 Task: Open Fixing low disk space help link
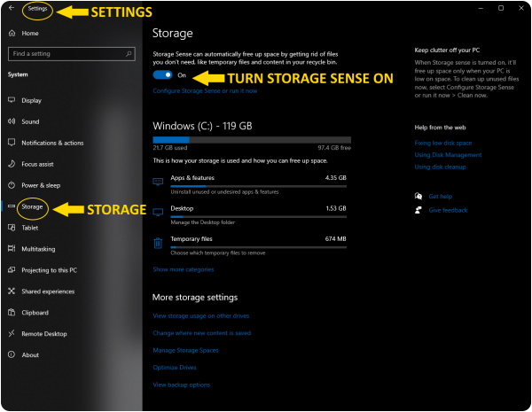443,143
